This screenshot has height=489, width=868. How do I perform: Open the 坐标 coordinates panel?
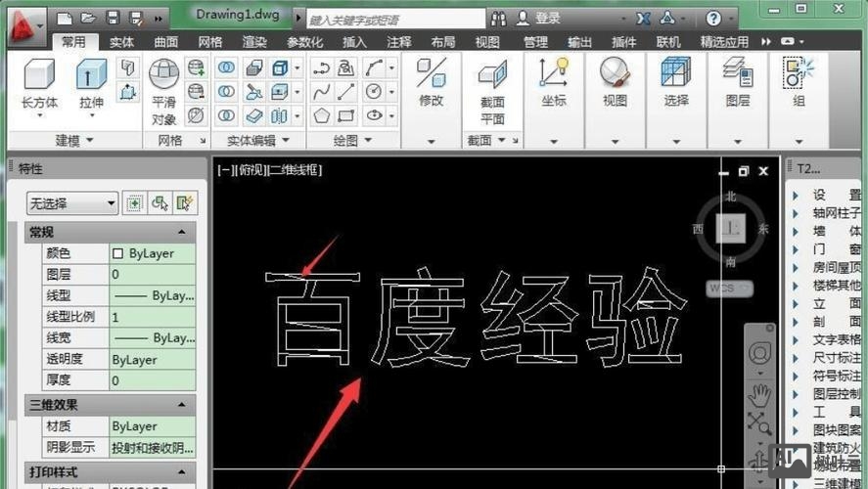(554, 82)
